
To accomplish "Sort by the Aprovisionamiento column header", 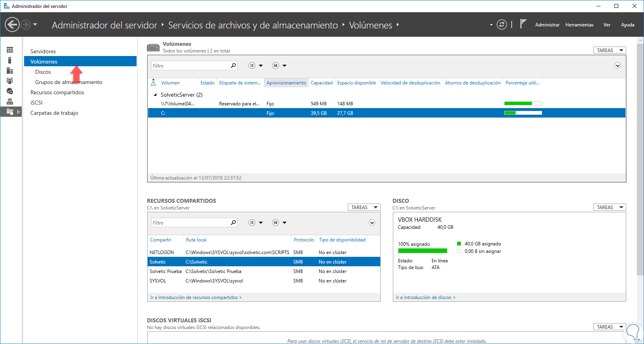I will click(286, 83).
